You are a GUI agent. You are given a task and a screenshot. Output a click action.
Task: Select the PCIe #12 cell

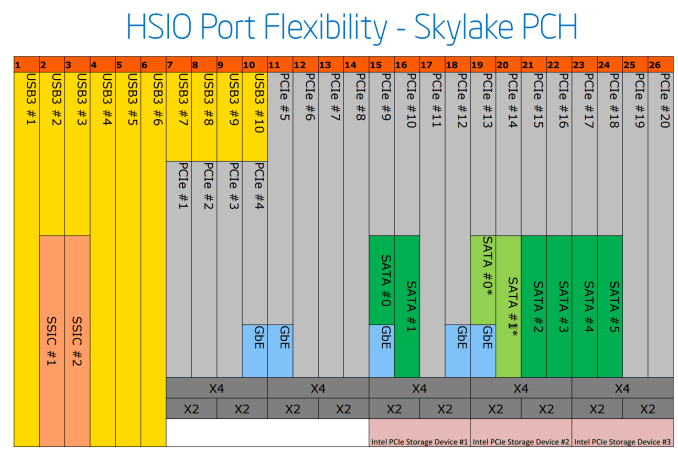point(458,198)
